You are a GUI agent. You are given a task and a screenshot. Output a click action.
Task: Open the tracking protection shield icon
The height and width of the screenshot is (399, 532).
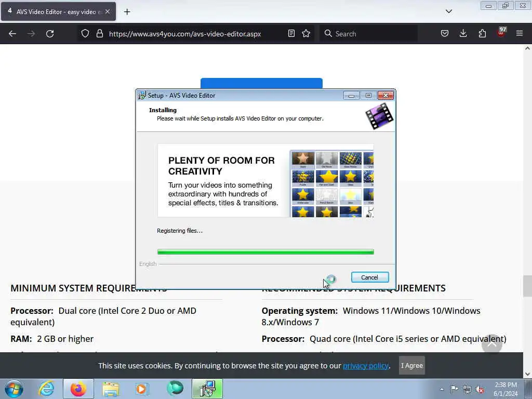[85, 34]
